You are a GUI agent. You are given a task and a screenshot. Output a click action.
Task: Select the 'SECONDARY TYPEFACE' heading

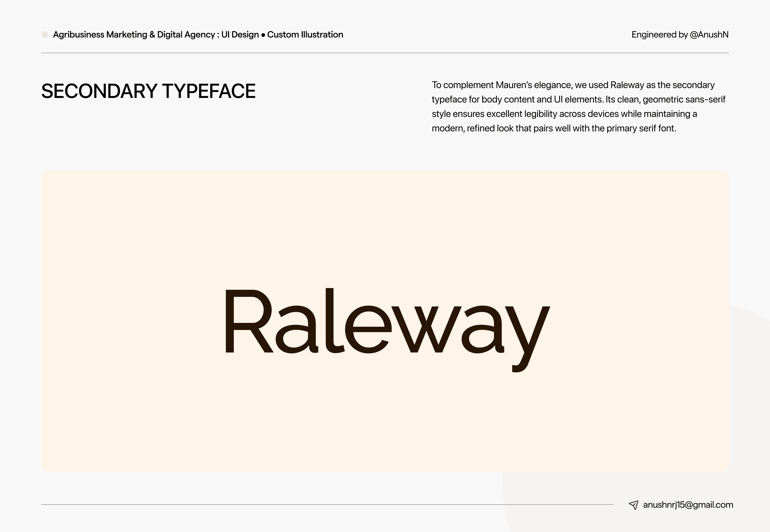coord(148,91)
